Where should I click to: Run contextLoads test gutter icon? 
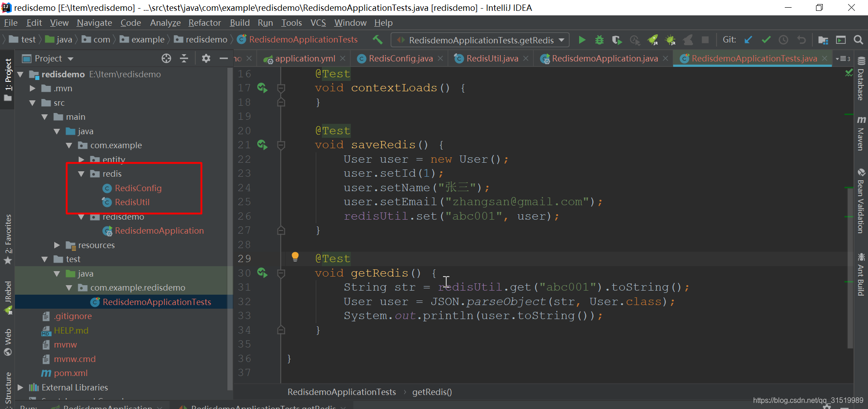coord(262,88)
